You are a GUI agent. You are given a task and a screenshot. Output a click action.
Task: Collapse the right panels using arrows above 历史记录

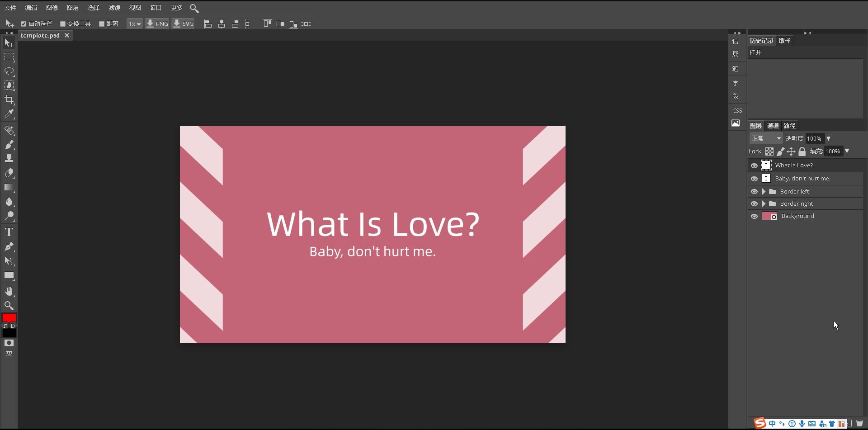click(807, 33)
